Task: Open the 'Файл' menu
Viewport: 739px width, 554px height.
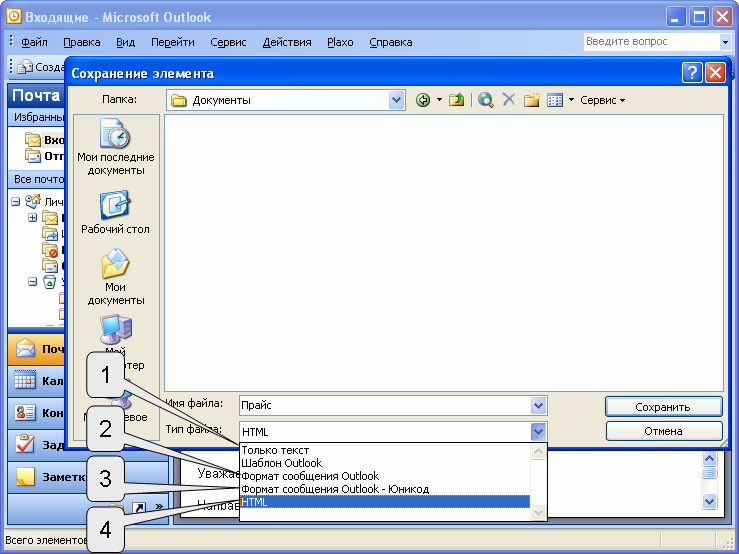Action: pyautogui.click(x=34, y=42)
